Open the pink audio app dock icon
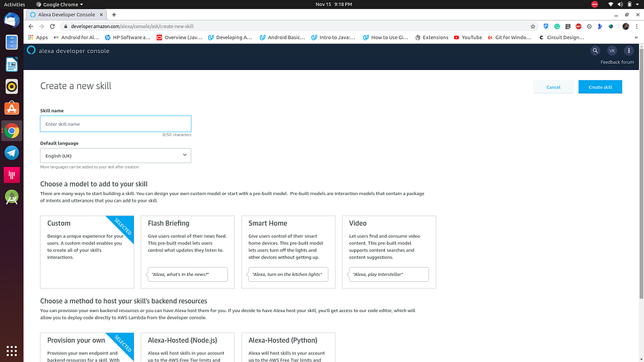This screenshot has height=362, width=644. pyautogui.click(x=12, y=175)
